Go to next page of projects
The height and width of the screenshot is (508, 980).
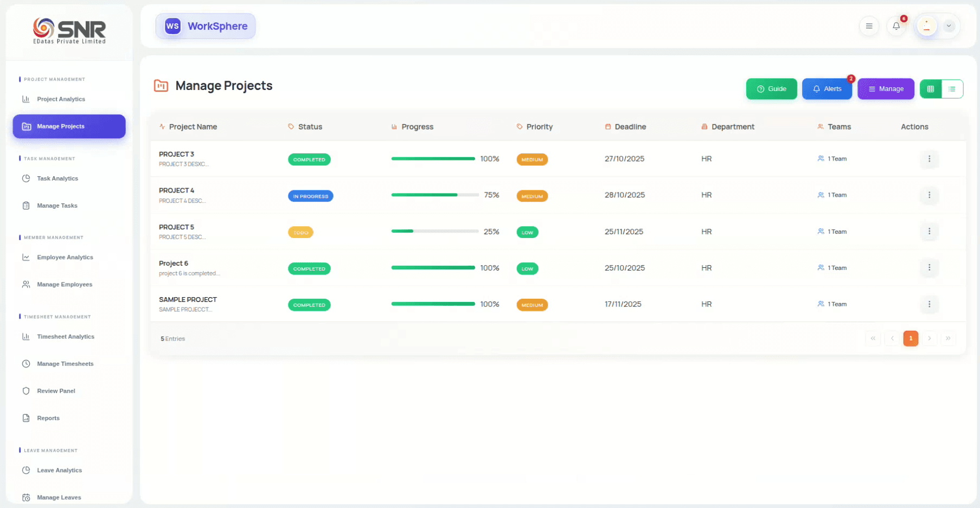click(x=929, y=338)
